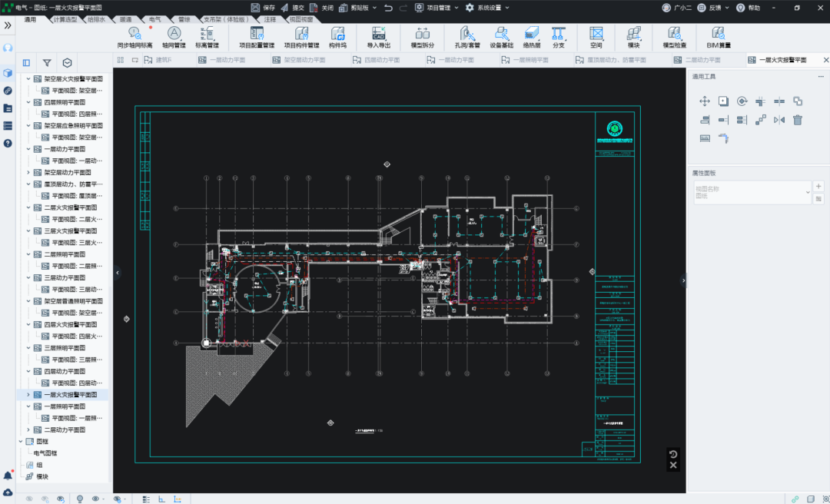Screen dimensions: 830x504
Task: Click the 同步轴网标高 ribbon tool
Action: coord(135,38)
